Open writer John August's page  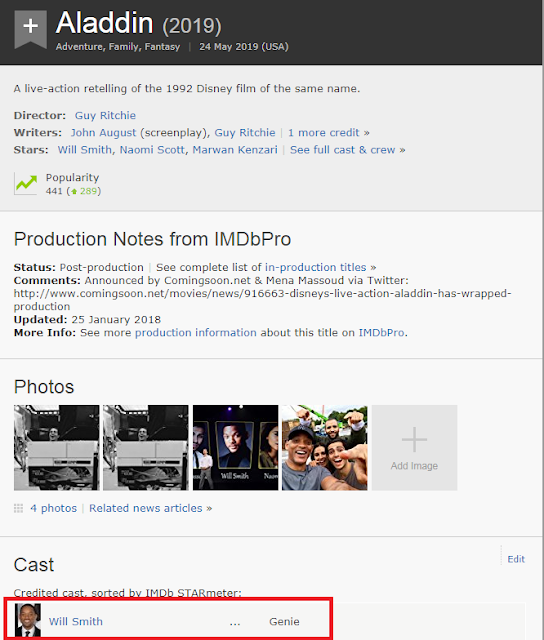point(103,133)
